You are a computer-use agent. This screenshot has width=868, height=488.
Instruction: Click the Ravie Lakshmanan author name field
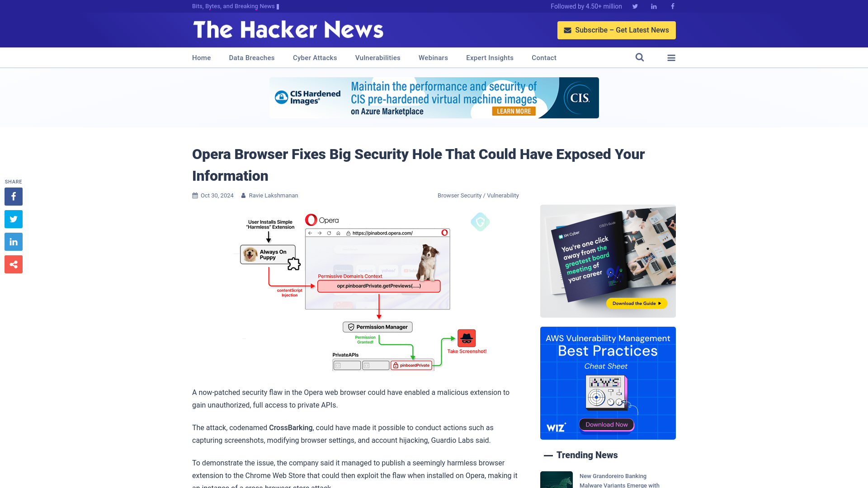(x=273, y=196)
